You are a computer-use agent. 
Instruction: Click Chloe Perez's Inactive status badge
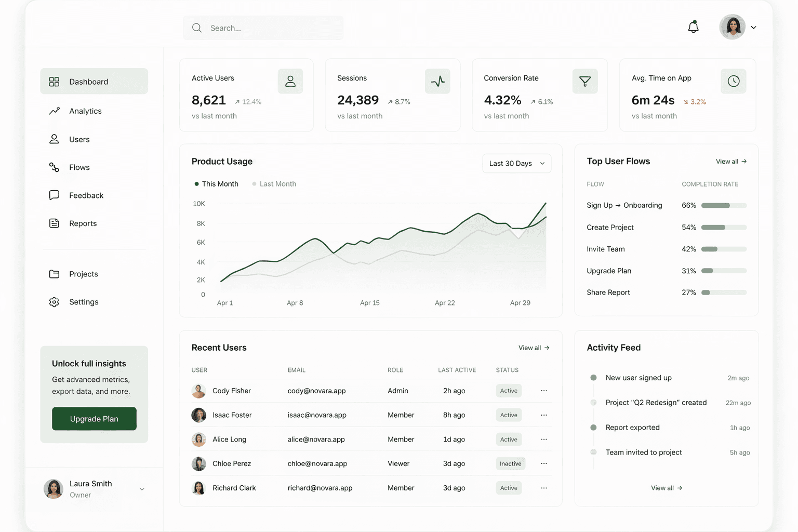[510, 463]
